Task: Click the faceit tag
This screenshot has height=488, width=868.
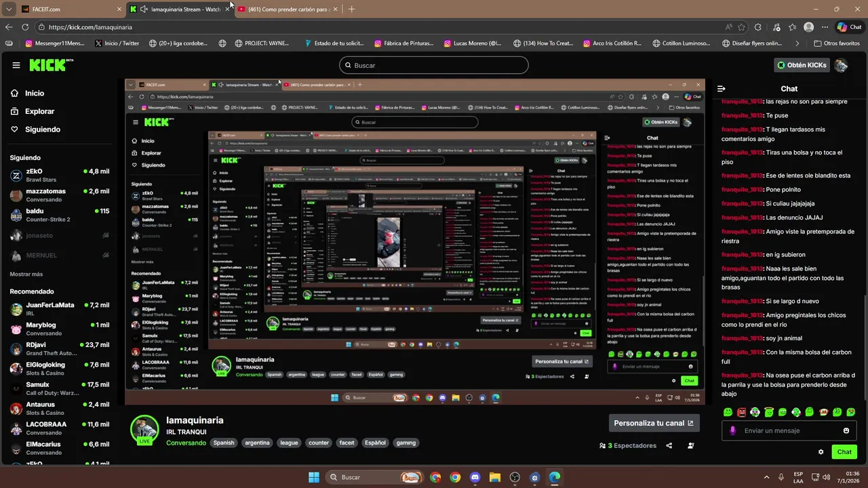Action: tap(347, 443)
